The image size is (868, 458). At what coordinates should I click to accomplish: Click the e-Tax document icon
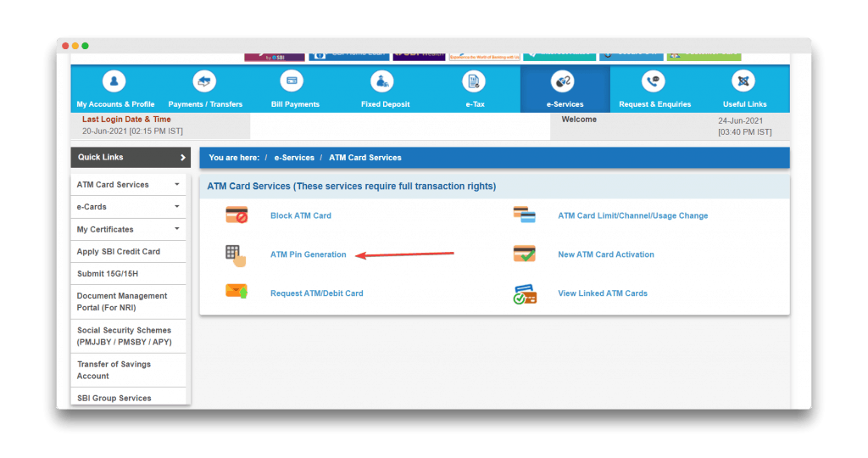tap(474, 81)
